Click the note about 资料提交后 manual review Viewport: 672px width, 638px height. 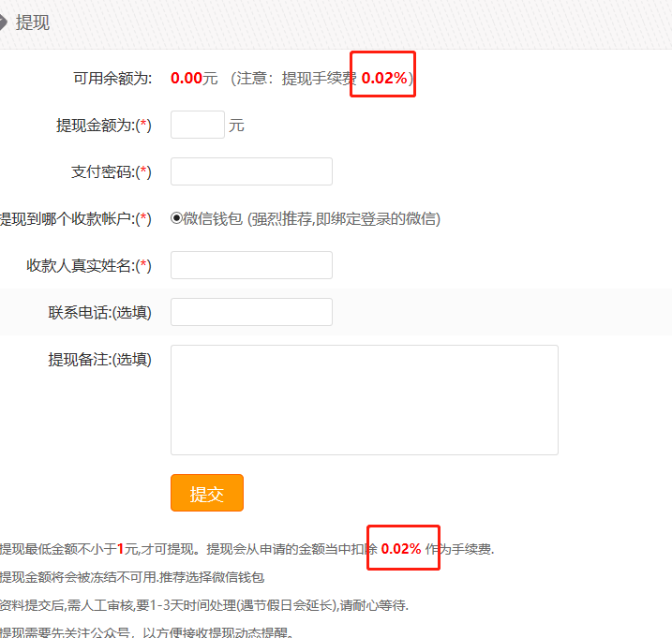click(x=203, y=605)
